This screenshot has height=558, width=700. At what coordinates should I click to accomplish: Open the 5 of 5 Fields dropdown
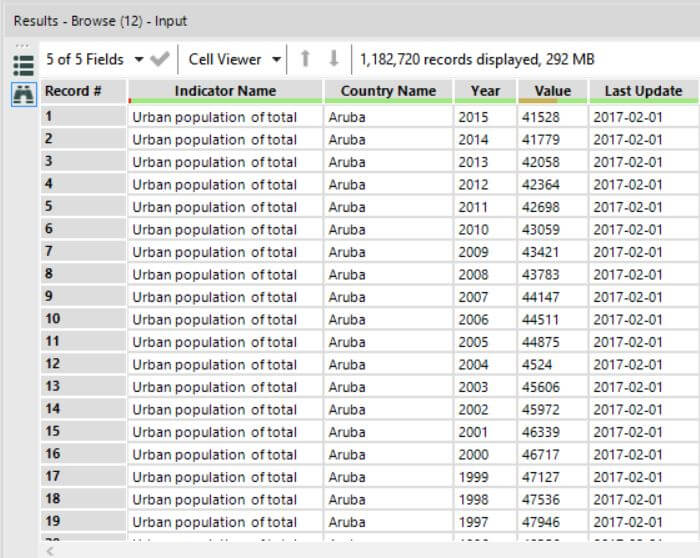94,60
